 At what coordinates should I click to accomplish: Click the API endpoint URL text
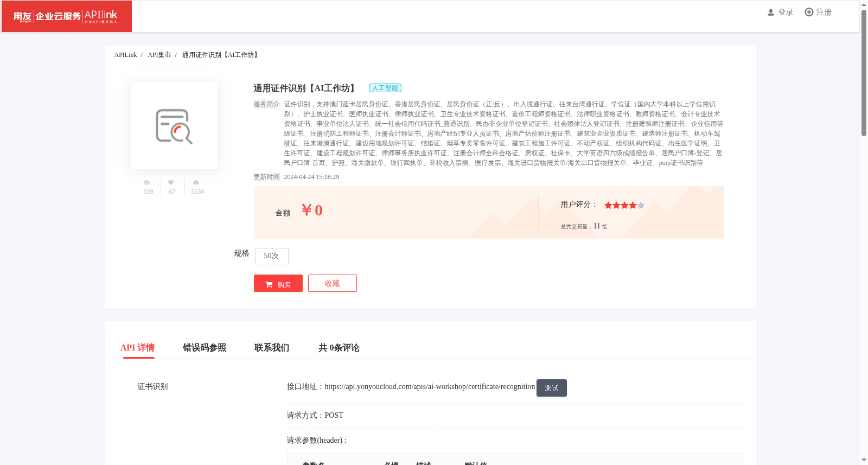(430, 387)
